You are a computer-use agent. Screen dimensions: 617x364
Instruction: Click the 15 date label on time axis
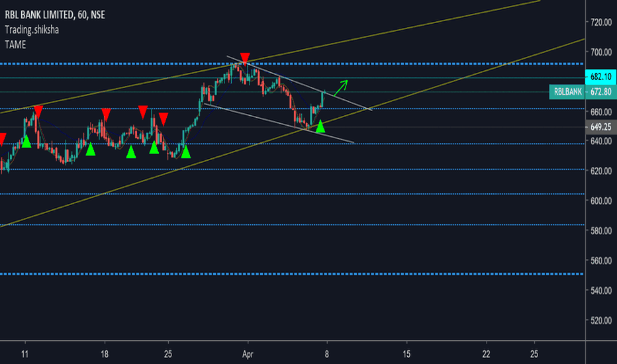(406, 355)
